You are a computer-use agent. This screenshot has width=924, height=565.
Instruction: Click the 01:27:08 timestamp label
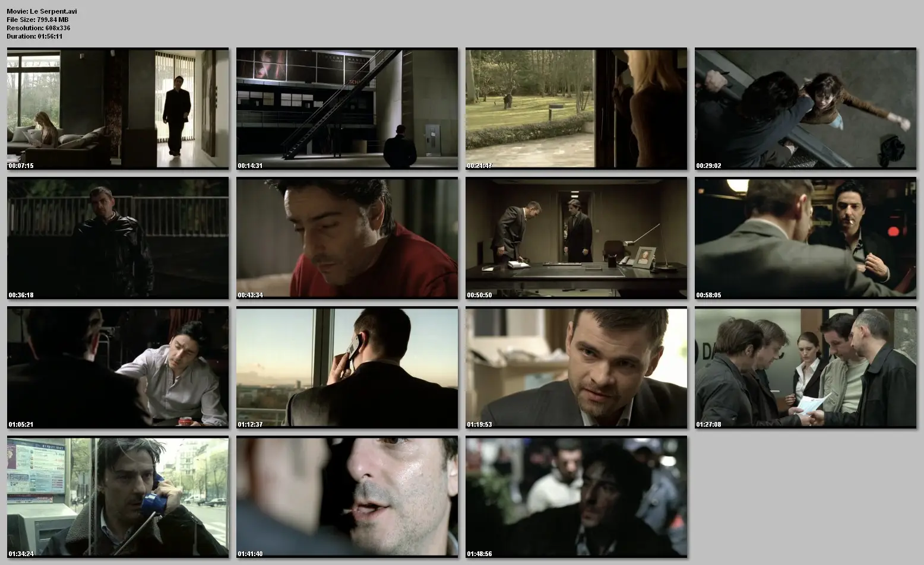[708, 424]
